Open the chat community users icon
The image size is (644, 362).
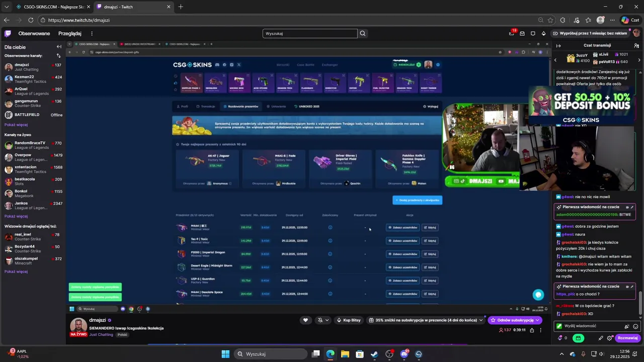point(636,45)
